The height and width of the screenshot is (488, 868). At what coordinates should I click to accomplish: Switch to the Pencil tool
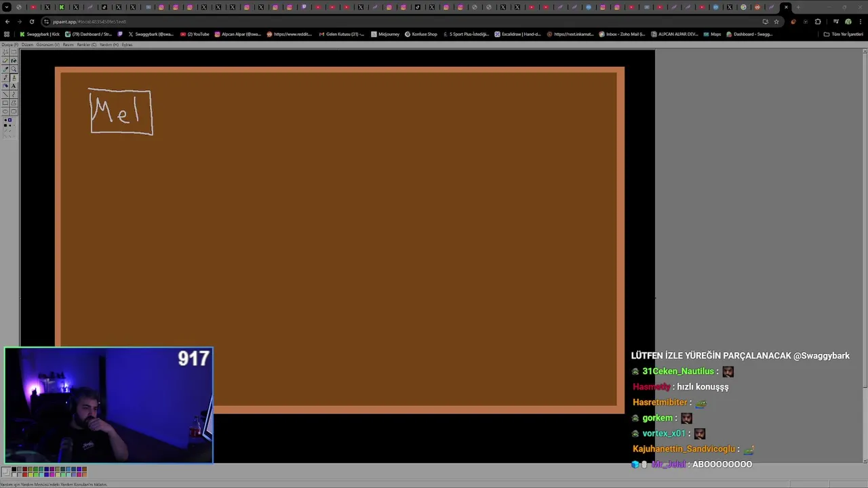tap(5, 77)
